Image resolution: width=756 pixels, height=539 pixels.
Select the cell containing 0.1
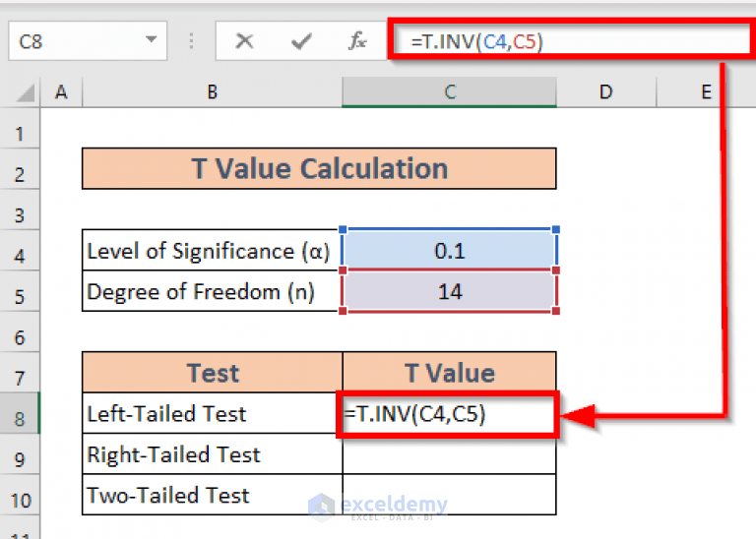(449, 251)
